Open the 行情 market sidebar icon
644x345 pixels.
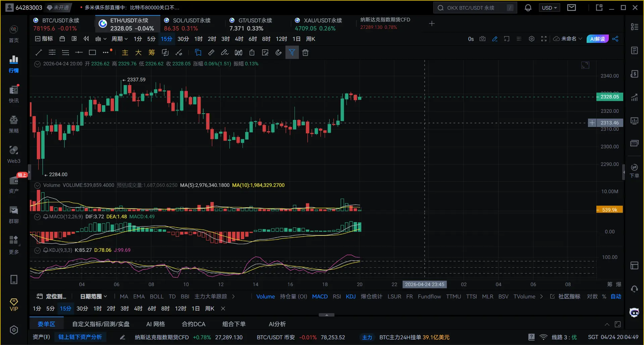[x=14, y=64]
